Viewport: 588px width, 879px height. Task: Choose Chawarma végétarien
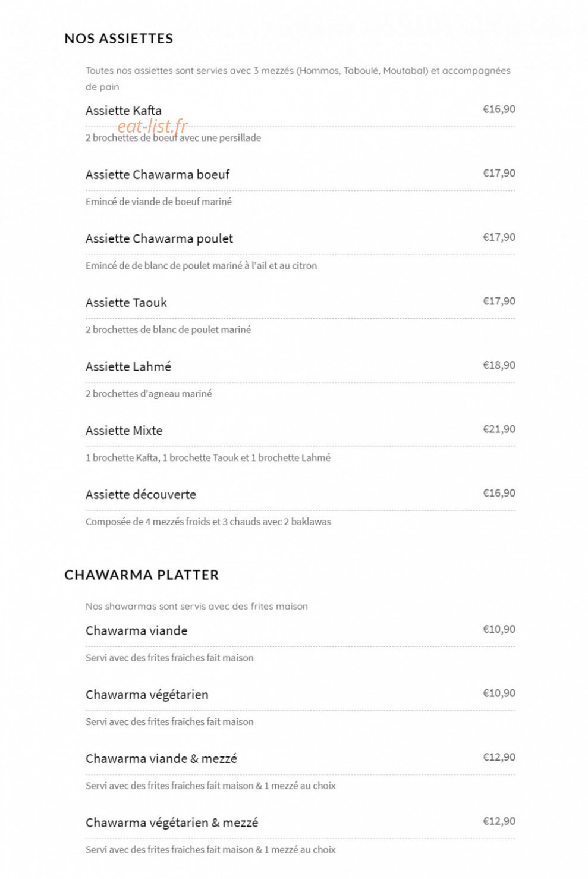point(147,695)
